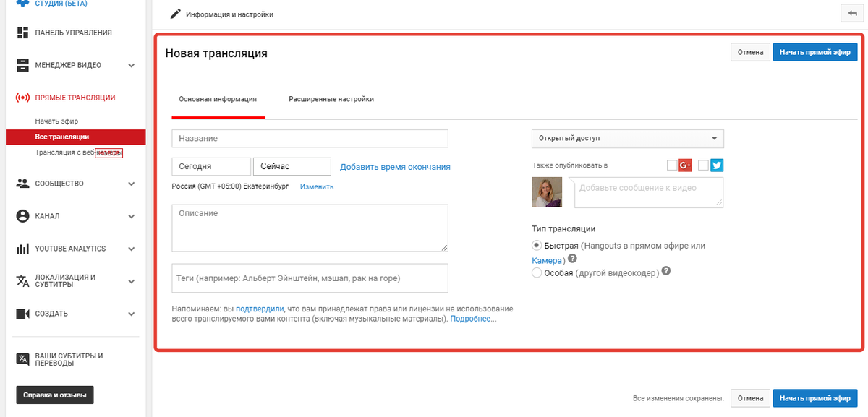Image resolution: width=868 pixels, height=417 pixels.
Task: Click the Сообщество people icon
Action: point(22,184)
